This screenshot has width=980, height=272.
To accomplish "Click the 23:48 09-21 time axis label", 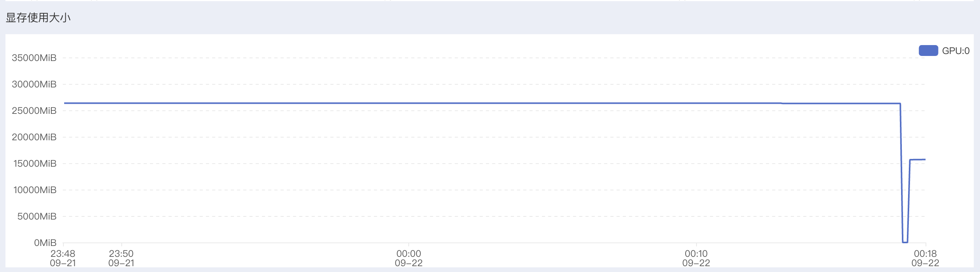I will click(63, 258).
